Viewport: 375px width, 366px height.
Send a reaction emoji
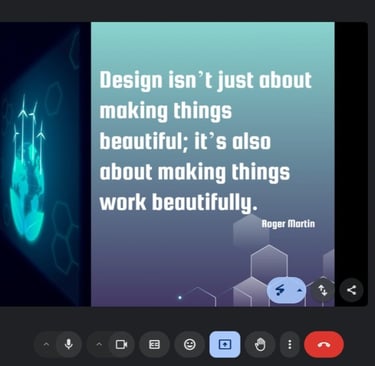click(x=190, y=344)
